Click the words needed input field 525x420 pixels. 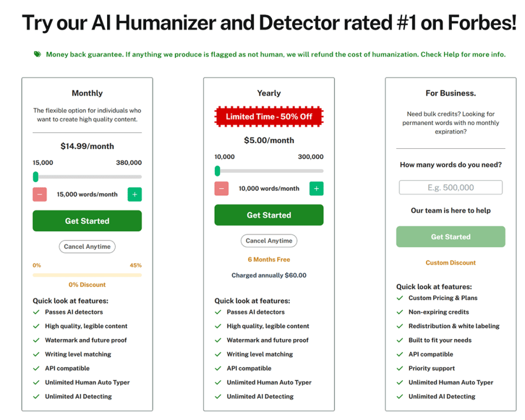coord(451,188)
